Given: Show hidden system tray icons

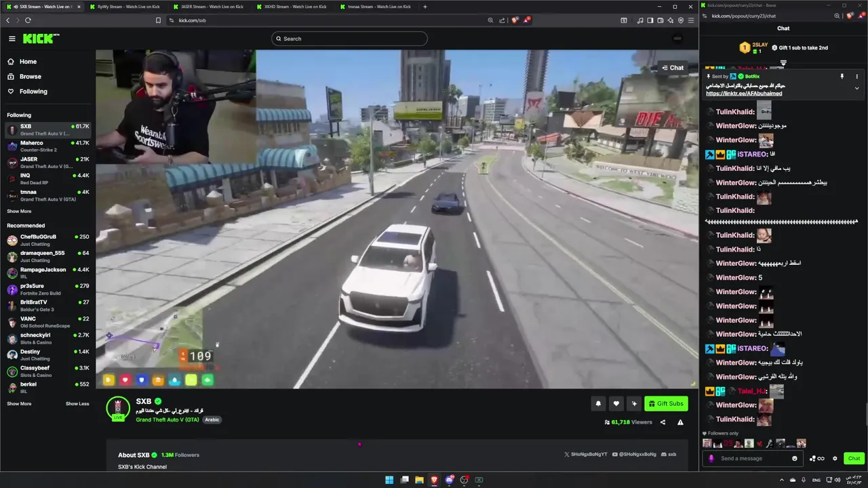Looking at the screenshot, I should click(781, 480).
